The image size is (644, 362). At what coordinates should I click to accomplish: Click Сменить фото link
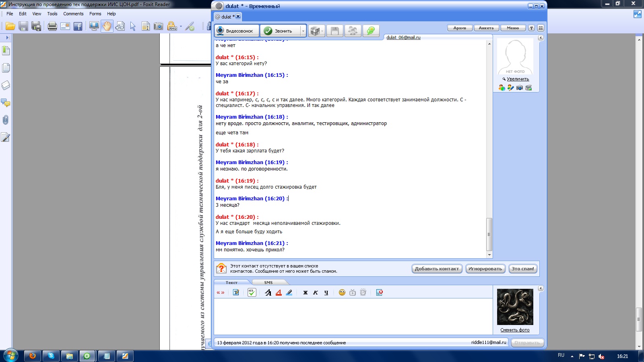point(515,330)
